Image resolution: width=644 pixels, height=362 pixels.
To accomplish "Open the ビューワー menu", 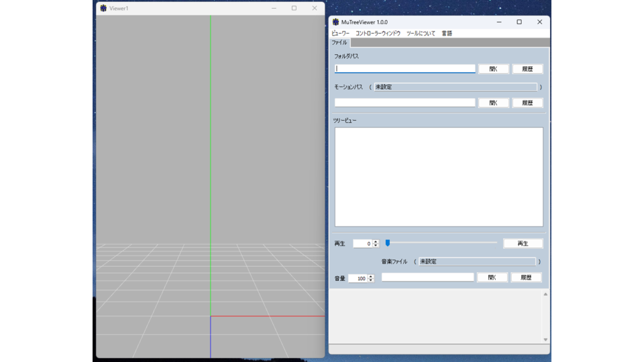I will 340,34.
